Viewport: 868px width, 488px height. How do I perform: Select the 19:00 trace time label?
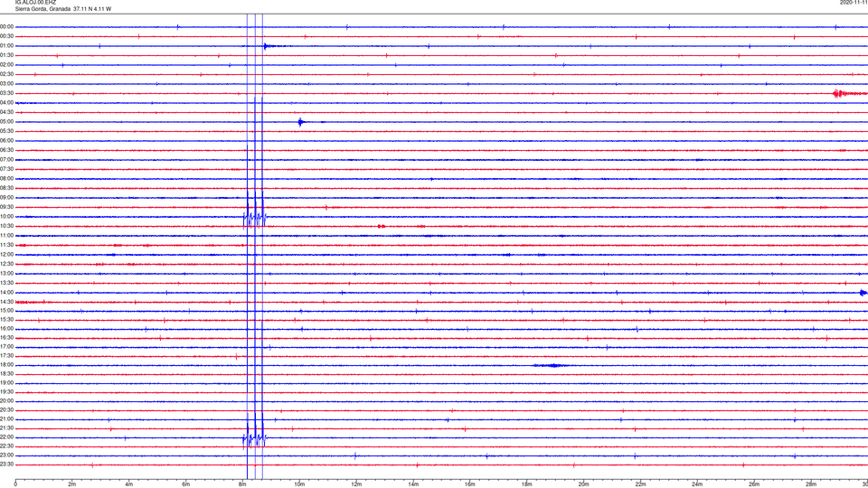[x=6, y=383]
